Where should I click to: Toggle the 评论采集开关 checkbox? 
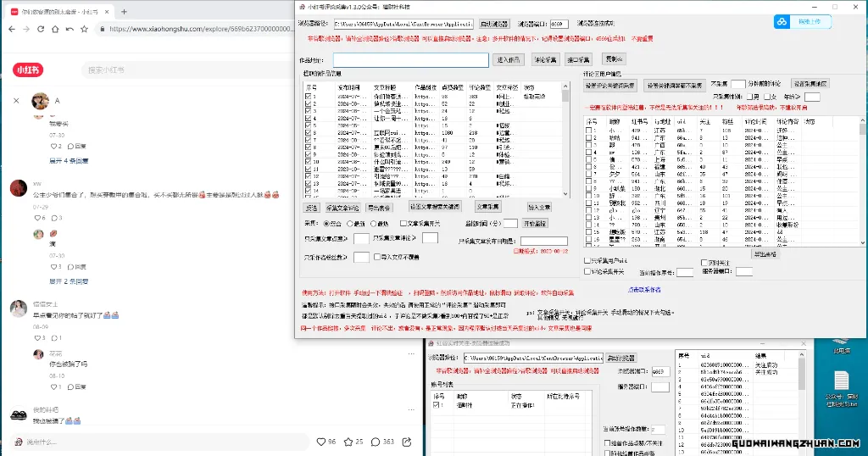(x=587, y=271)
